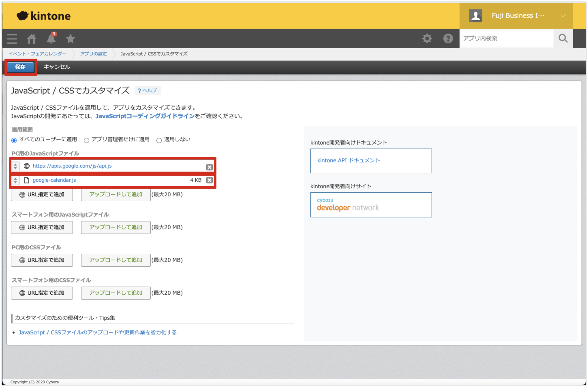Screen dimensions: 588x387
Task: Upload a smartphone CSS file
Action: [x=116, y=293]
